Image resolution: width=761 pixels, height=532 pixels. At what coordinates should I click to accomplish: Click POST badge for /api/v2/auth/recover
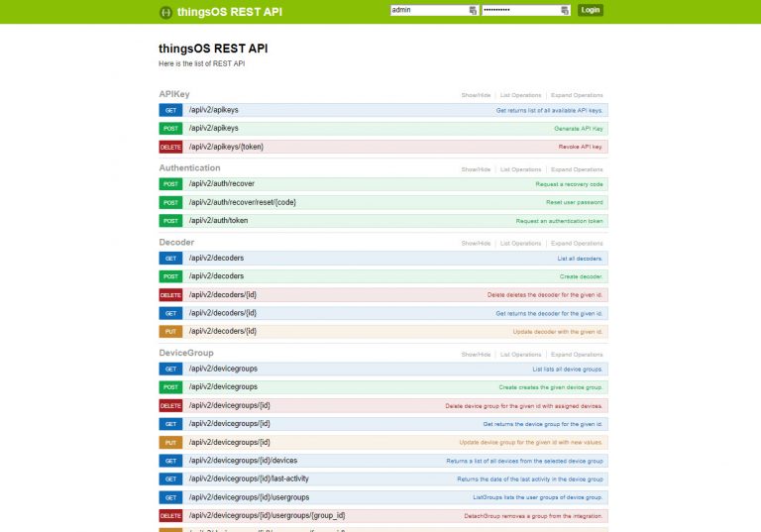[170, 184]
